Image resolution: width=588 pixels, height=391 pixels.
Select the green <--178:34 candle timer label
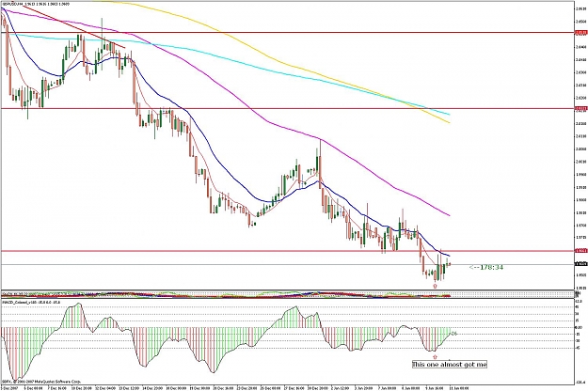tap(486, 268)
